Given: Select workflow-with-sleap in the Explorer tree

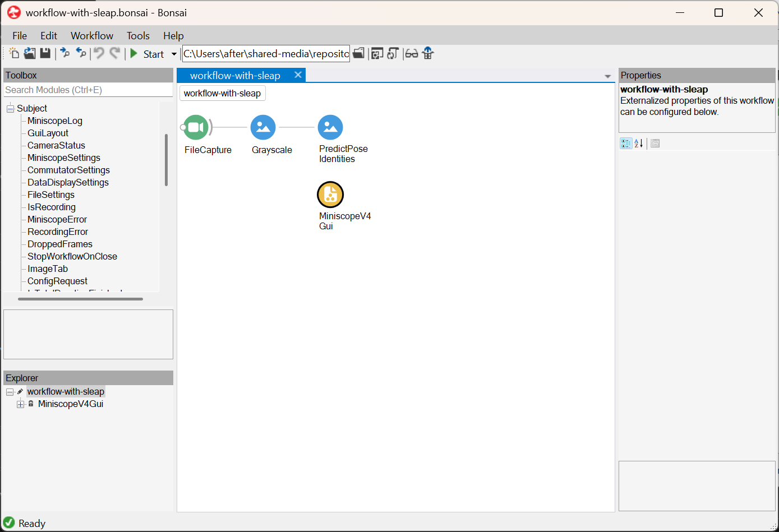Looking at the screenshot, I should tap(66, 392).
